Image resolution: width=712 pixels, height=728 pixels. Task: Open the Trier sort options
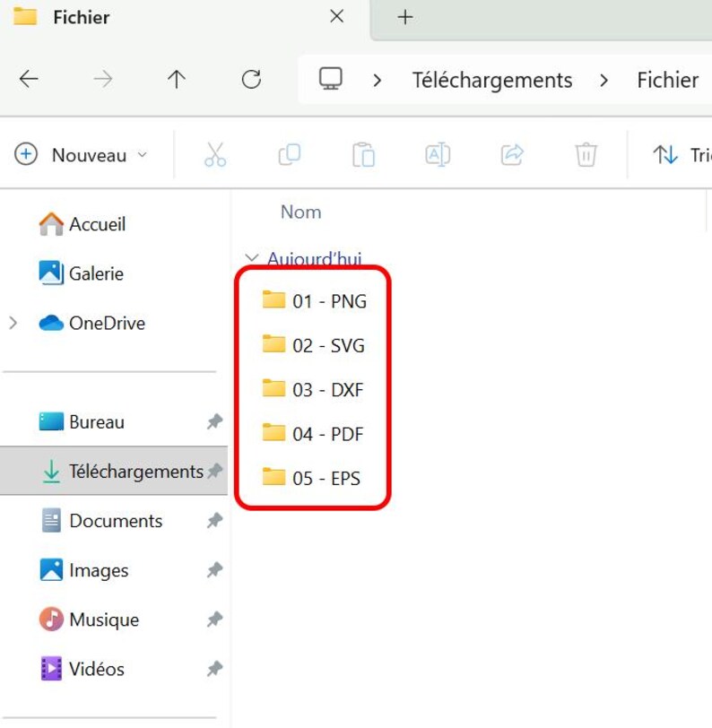(x=682, y=154)
